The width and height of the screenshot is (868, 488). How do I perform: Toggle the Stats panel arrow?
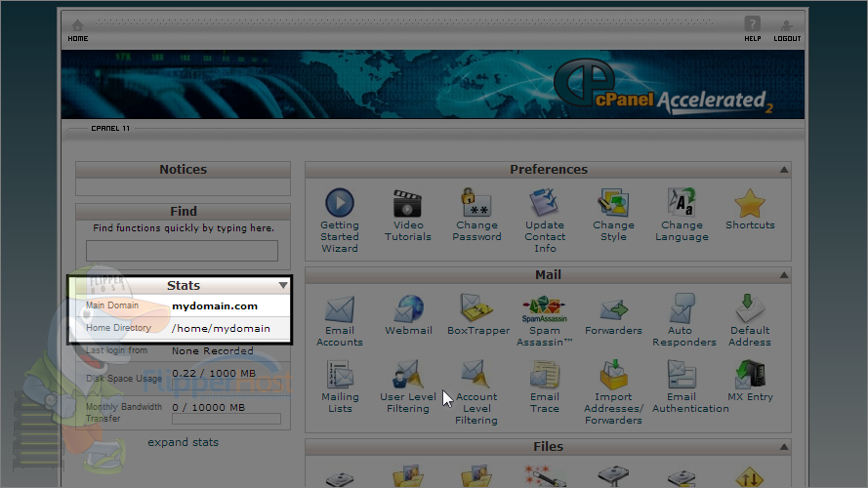click(283, 286)
